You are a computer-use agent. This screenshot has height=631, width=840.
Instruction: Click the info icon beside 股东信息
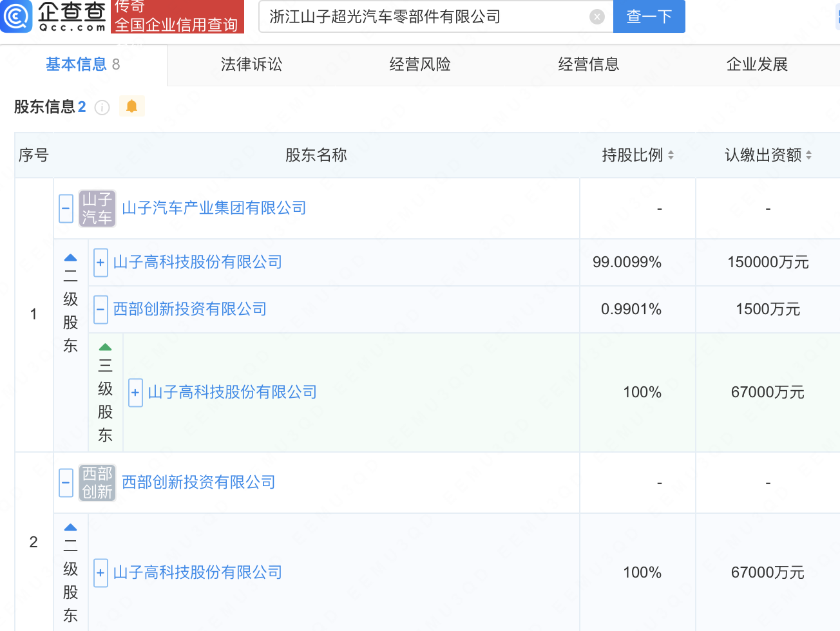102,108
